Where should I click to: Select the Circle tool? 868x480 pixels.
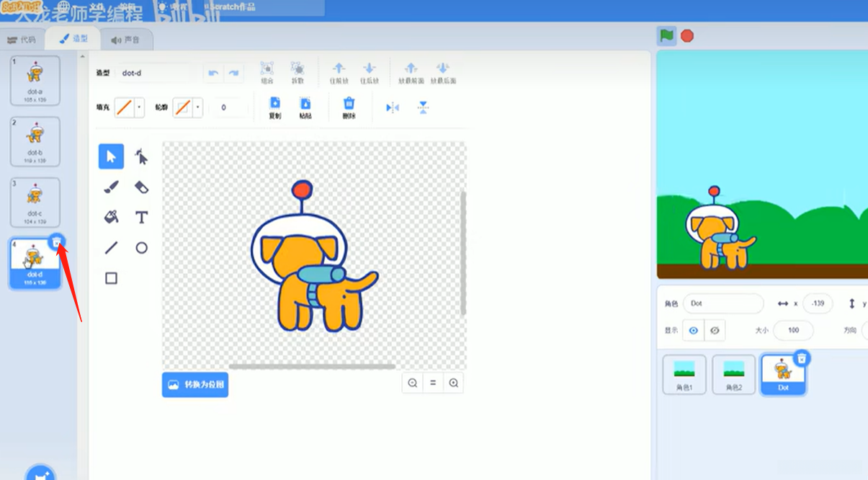tap(141, 248)
